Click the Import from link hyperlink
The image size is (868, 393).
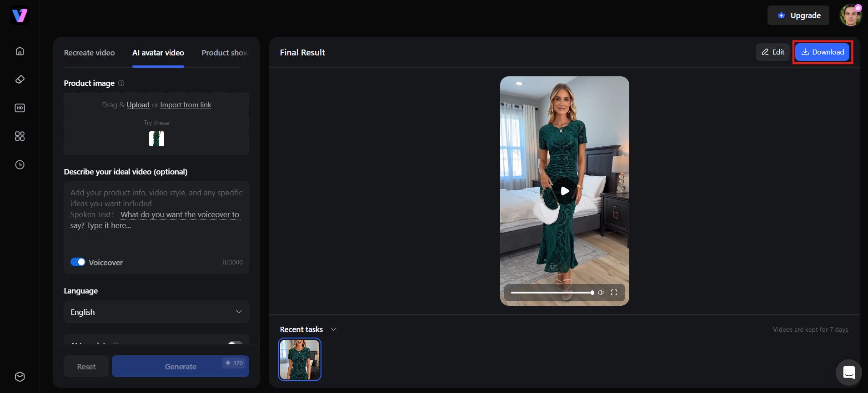(x=186, y=105)
